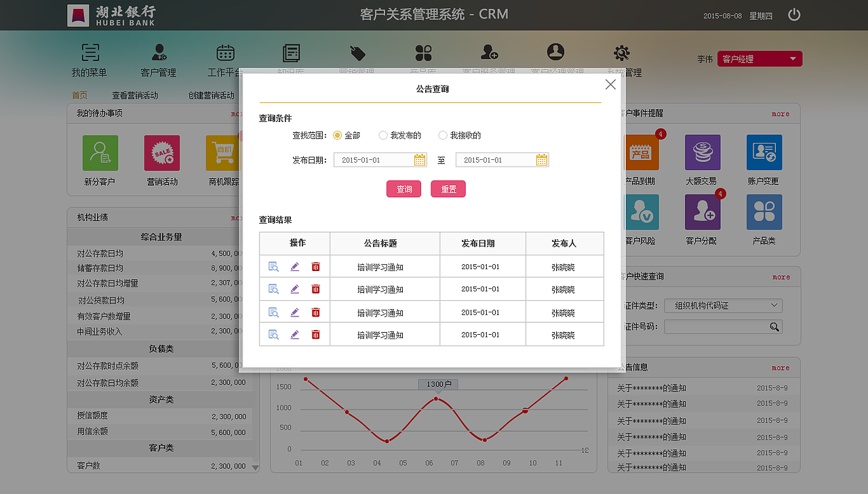Delete the first 培训学习通知 announcement via trash icon

point(315,266)
